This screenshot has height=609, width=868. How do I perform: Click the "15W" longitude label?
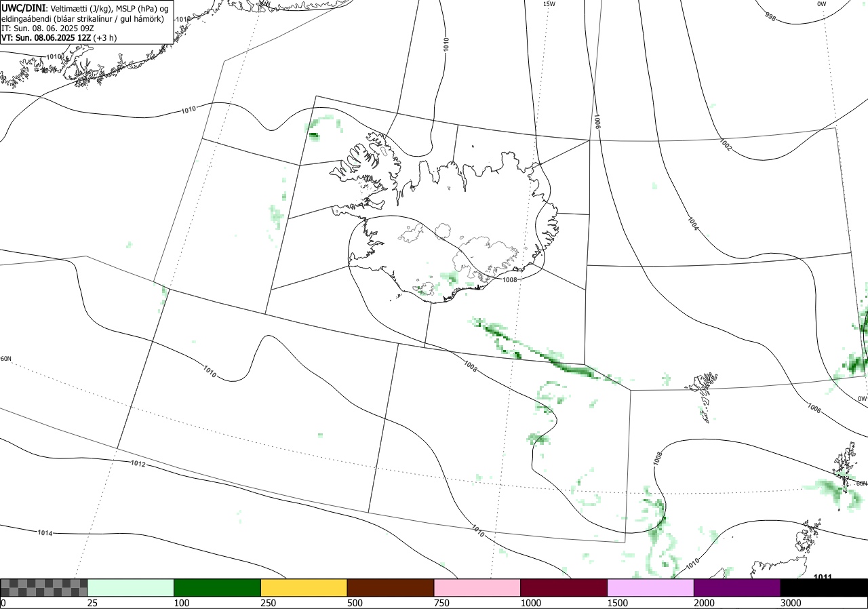549,4
